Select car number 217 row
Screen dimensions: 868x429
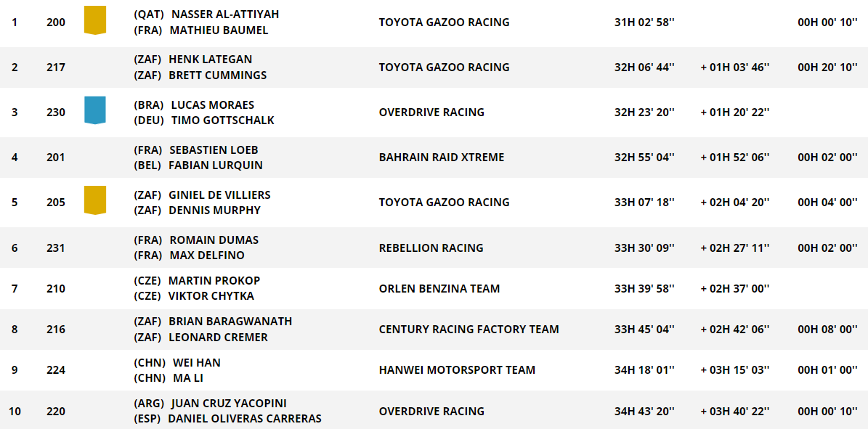click(x=434, y=68)
